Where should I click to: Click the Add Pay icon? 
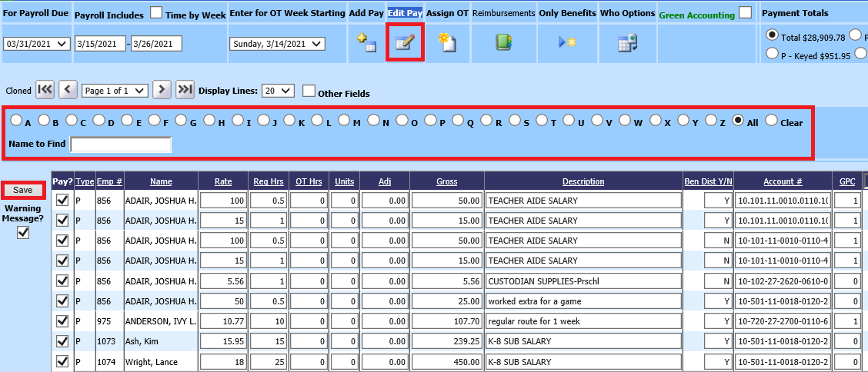366,44
